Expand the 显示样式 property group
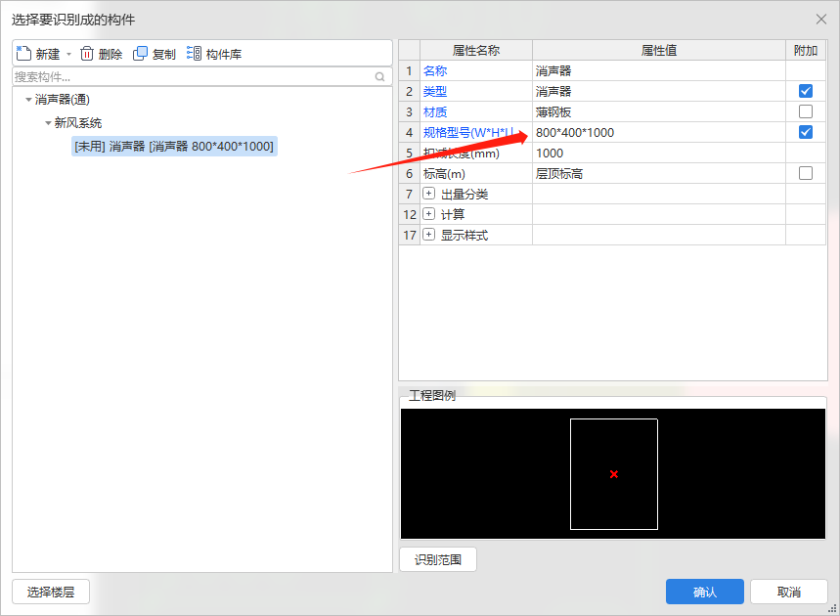 tap(428, 234)
